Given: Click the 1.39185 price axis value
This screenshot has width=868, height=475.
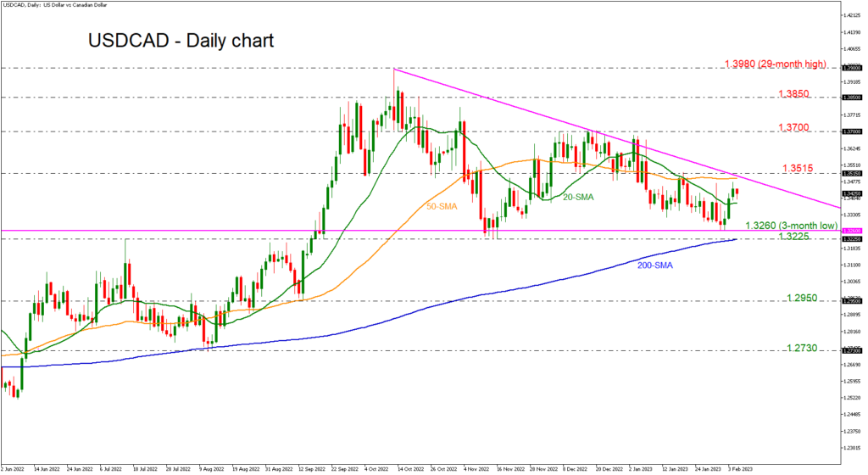Looking at the screenshot, I should pos(852,82).
